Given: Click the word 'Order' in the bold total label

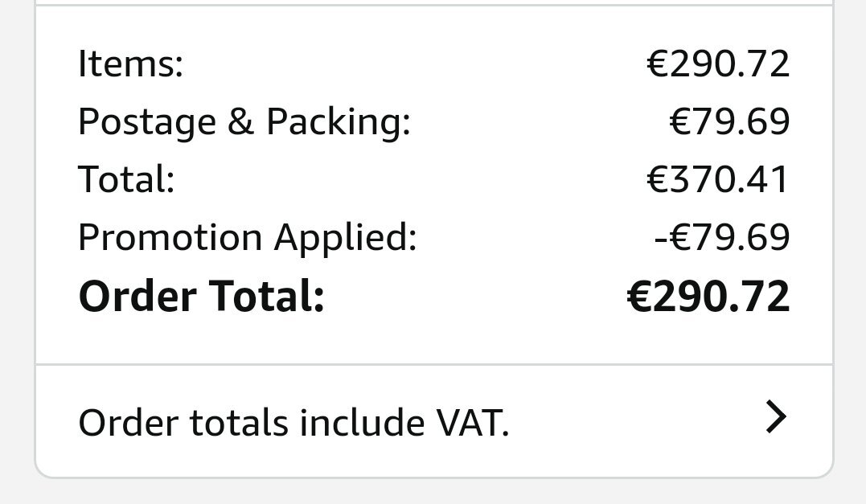Looking at the screenshot, I should pyautogui.click(x=137, y=297).
